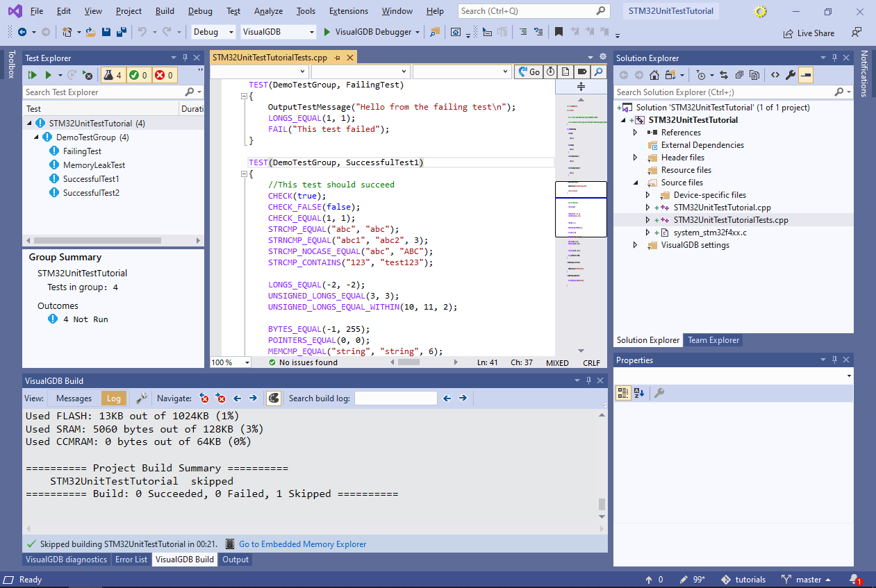Click the stopwatch icon in editor navigation bar

pos(550,72)
